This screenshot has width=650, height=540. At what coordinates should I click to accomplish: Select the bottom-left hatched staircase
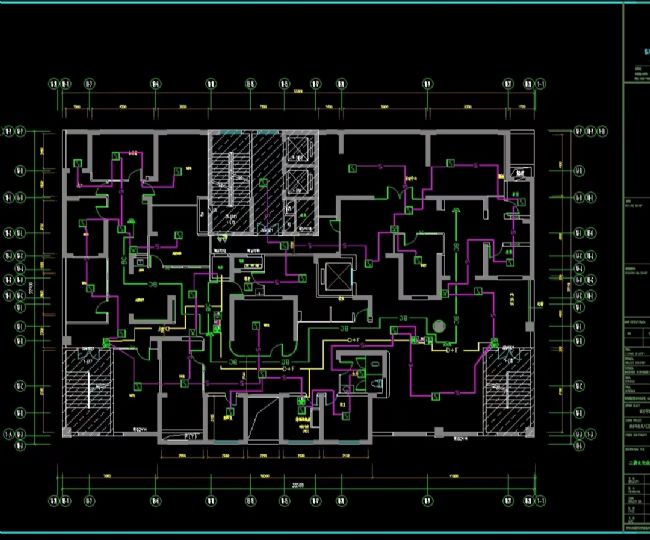(x=88, y=391)
